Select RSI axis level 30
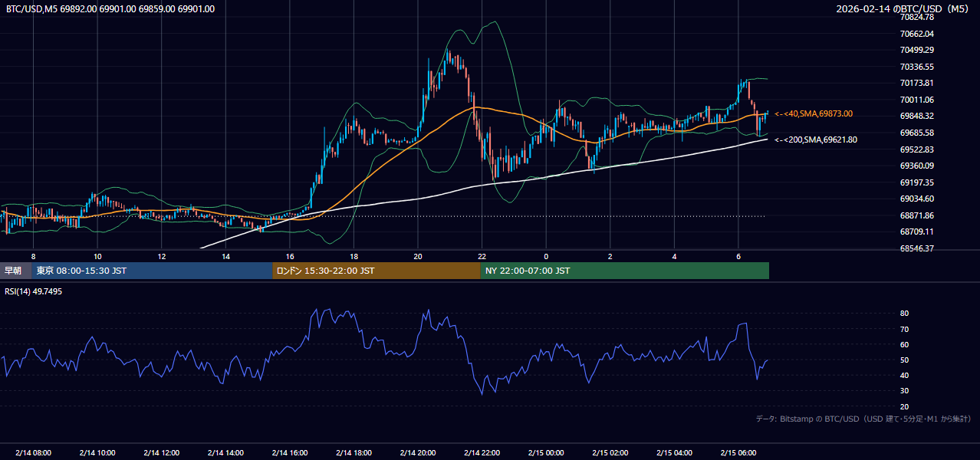Screen dimensions: 980x460 [x=905, y=390]
